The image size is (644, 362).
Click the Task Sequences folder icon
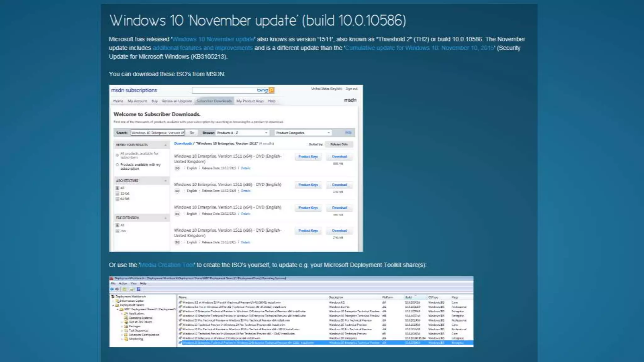point(126,331)
